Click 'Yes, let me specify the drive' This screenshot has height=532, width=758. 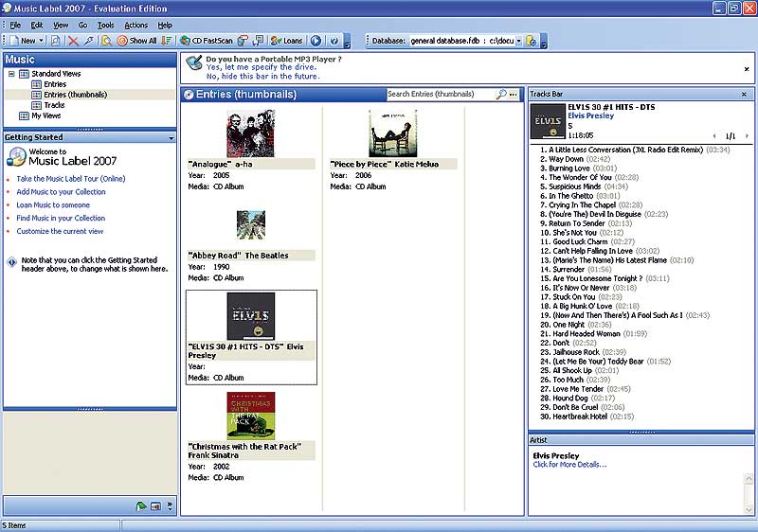click(262, 67)
